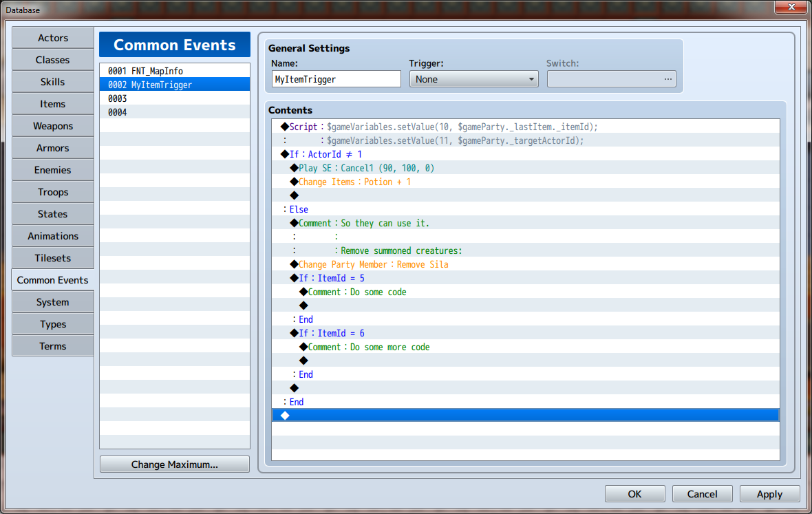This screenshot has width=812, height=514.
Task: Click the diamond on the highlighted empty line
Action: 285,415
